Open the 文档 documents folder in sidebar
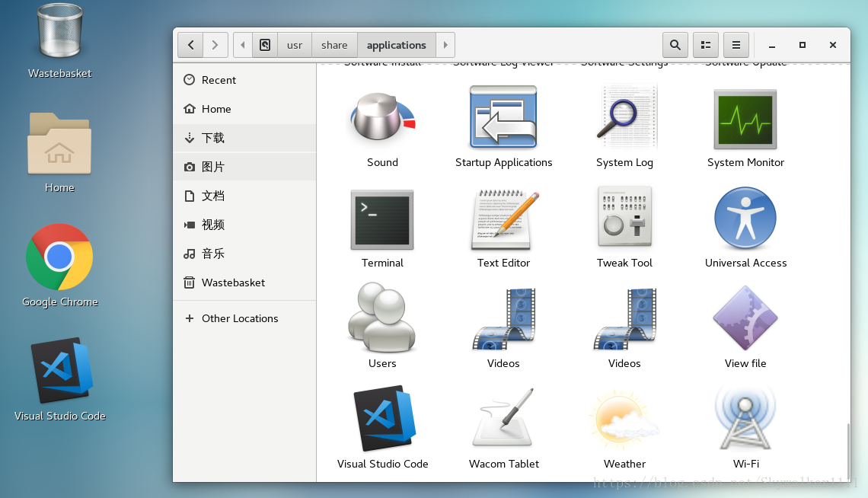 244,196
